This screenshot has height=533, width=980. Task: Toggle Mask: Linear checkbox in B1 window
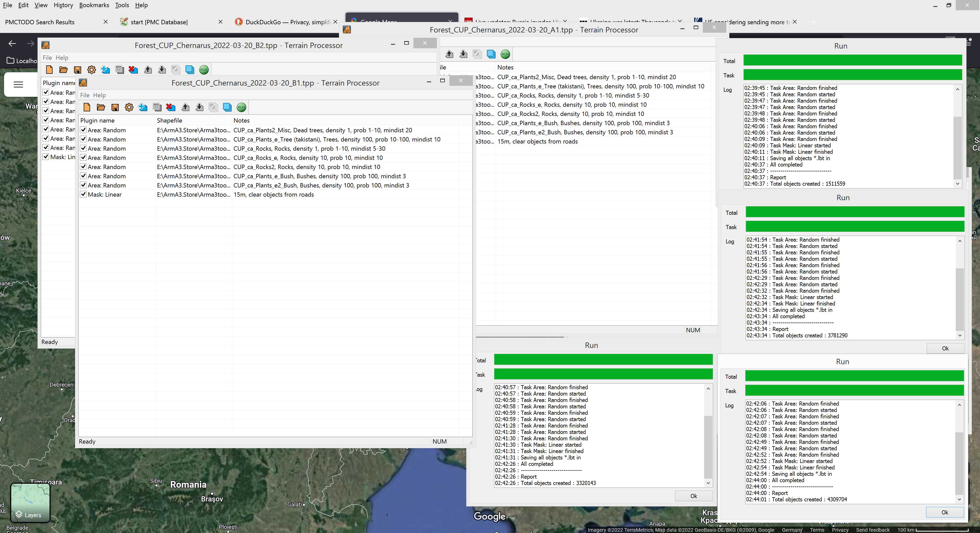(83, 194)
